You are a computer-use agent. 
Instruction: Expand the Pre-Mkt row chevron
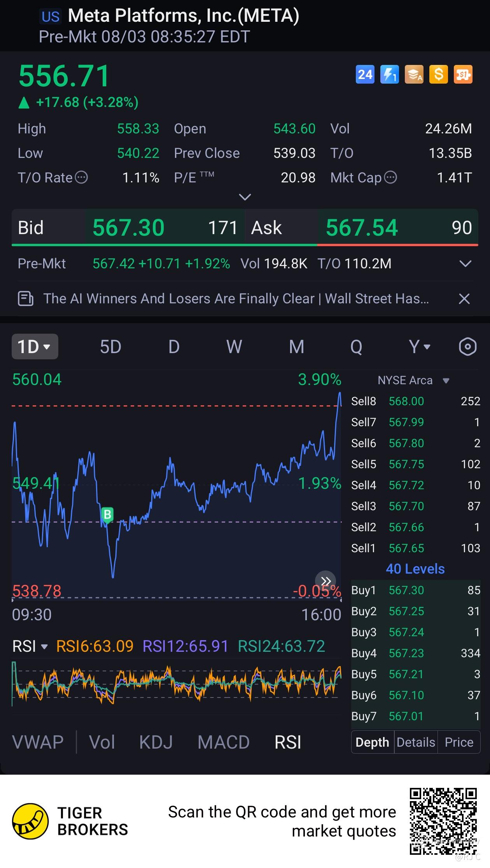[x=465, y=264]
